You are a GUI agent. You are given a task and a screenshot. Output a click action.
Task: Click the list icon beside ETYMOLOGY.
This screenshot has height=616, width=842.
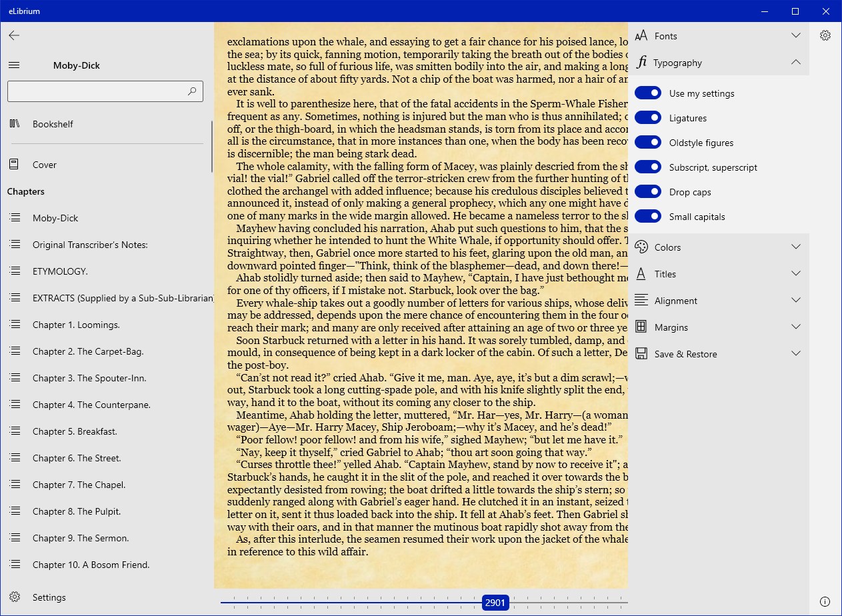[x=14, y=271]
